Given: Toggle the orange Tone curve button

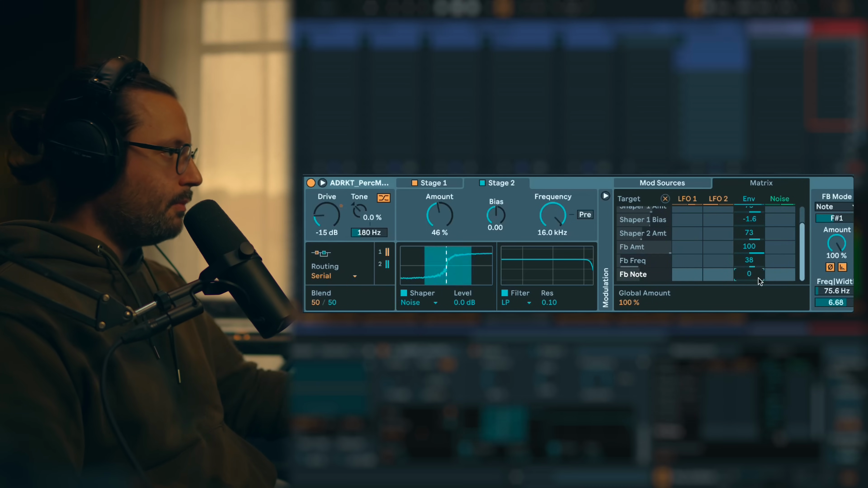Looking at the screenshot, I should (383, 198).
